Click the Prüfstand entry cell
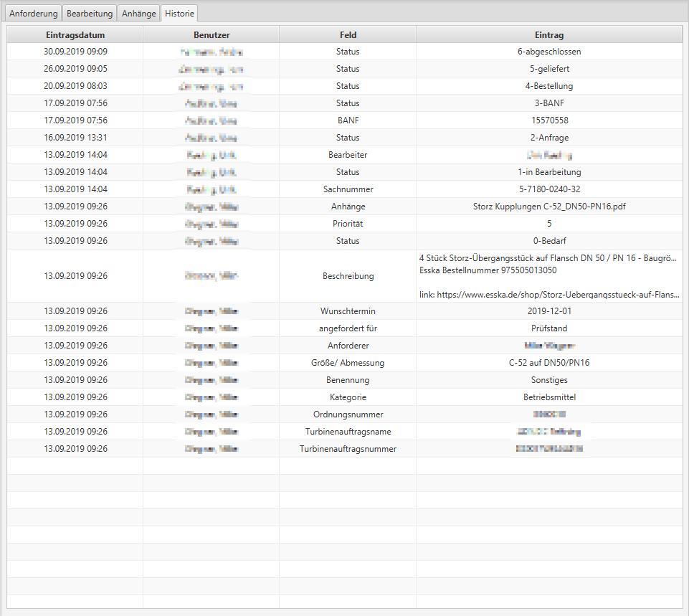This screenshot has height=616, width=689. (549, 328)
